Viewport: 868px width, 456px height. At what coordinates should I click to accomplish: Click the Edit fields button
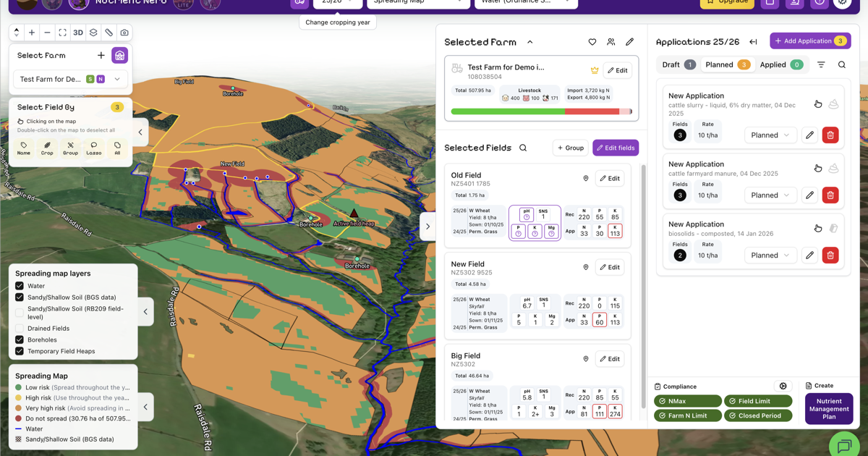pos(616,148)
